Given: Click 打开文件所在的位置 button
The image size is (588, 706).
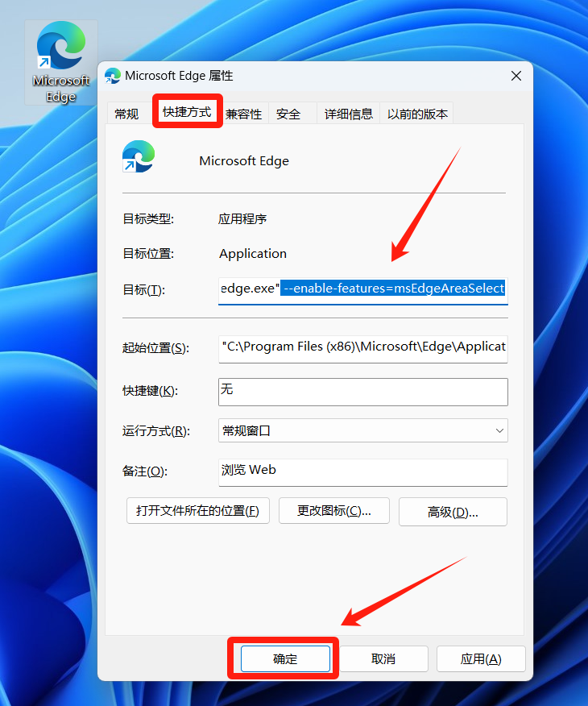Looking at the screenshot, I should point(198,511).
